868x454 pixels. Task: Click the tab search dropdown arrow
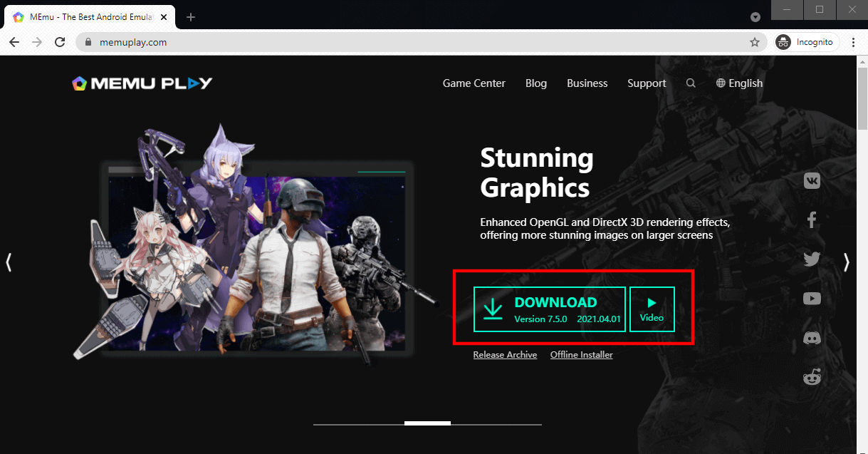coord(755,16)
